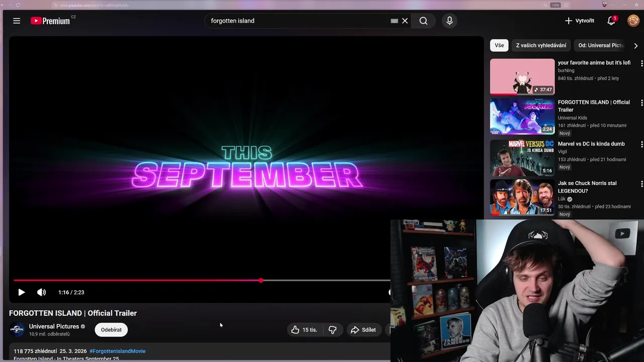Viewport: 644px width, 362px height.
Task: Open the notifications bell
Action: tap(611, 21)
